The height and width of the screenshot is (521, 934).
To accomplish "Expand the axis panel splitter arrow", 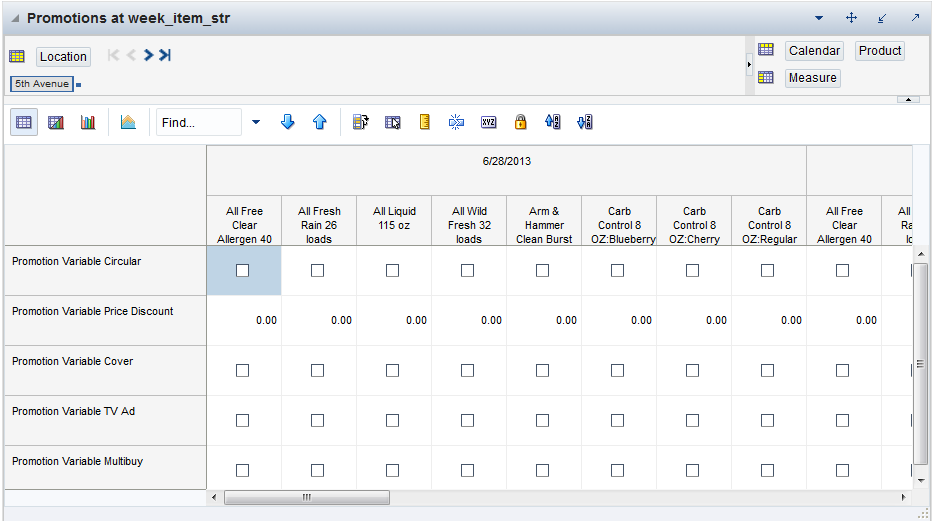I will [x=749, y=64].
